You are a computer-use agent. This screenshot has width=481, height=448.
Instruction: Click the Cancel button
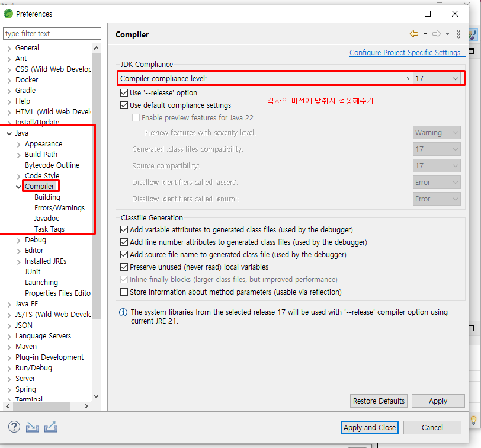(432, 427)
